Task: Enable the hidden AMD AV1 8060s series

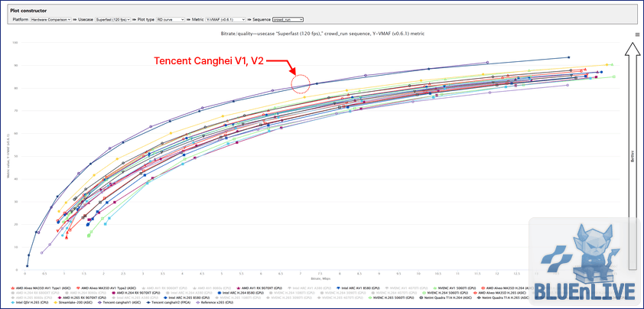Action: (x=212, y=288)
